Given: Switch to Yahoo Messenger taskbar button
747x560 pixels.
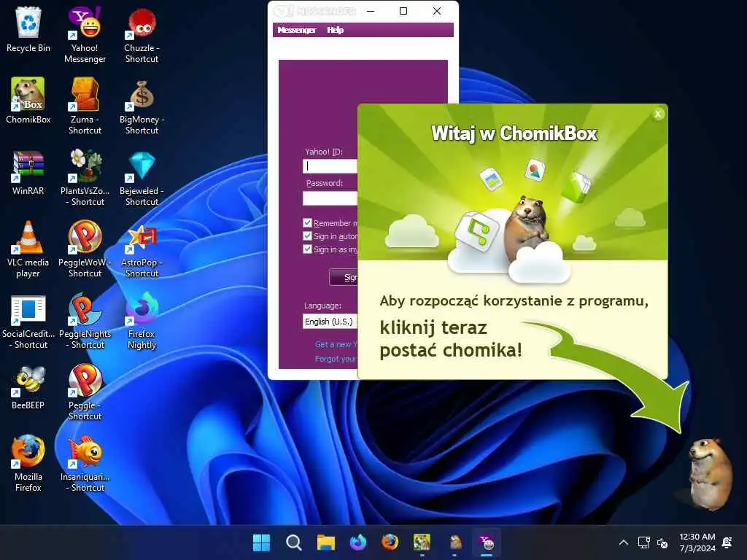Looking at the screenshot, I should click(487, 542).
